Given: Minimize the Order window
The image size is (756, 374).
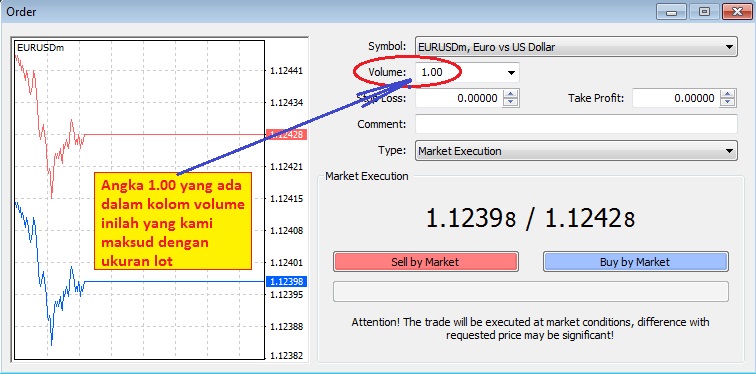Looking at the screenshot, I should pyautogui.click(x=672, y=12).
